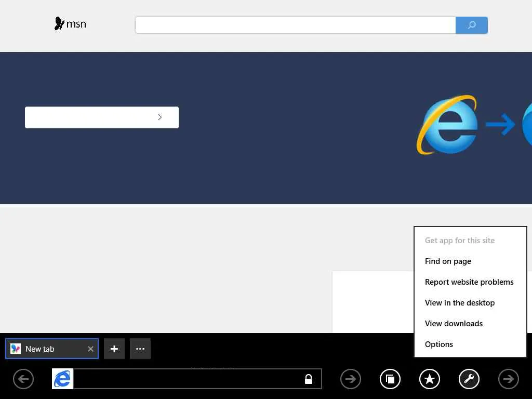
Task: Click the MSN search input field
Action: pyautogui.click(x=295, y=25)
